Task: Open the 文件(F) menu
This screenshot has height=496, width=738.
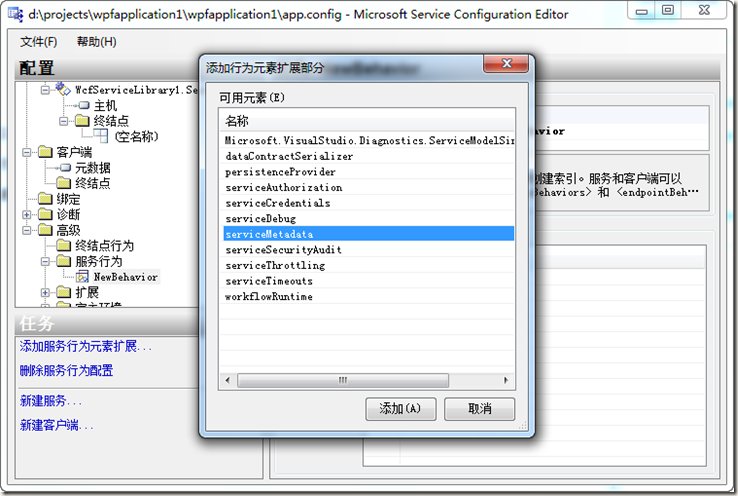Action: point(39,42)
